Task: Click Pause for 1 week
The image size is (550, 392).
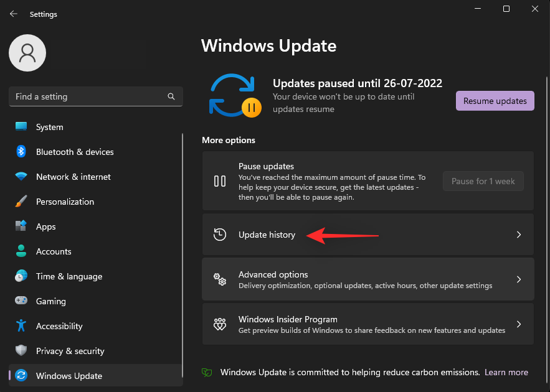Action: 483,181
